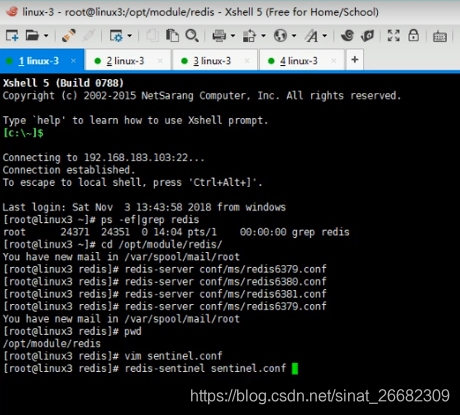Click the vim sentinel.conf command line
The image size is (460, 415).
[x=112, y=356]
